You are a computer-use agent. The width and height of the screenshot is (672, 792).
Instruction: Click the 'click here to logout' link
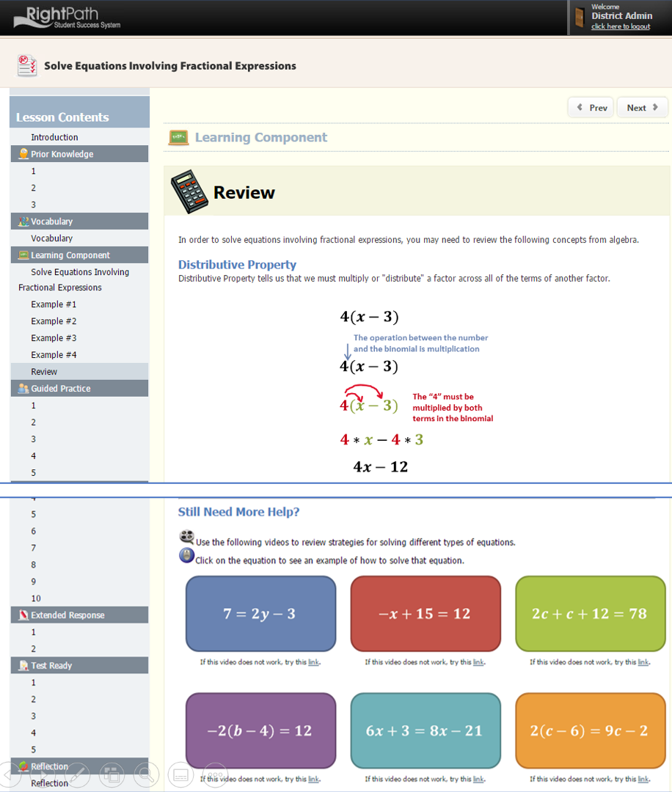(x=621, y=26)
